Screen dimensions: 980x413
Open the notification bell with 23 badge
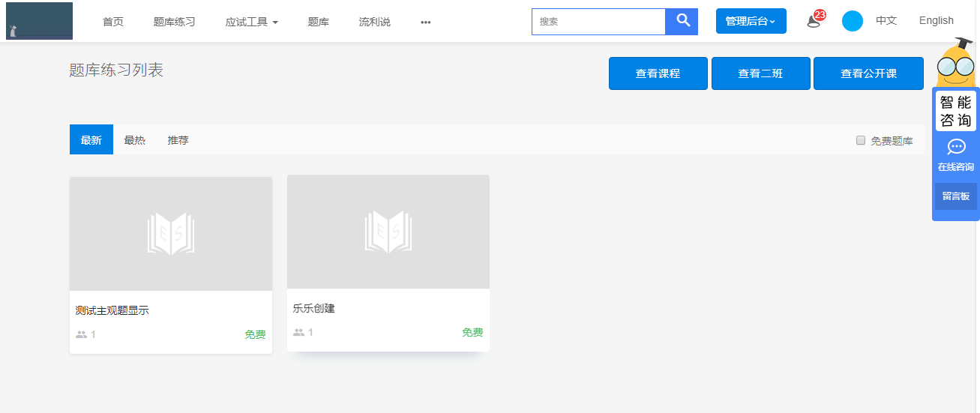[x=814, y=21]
